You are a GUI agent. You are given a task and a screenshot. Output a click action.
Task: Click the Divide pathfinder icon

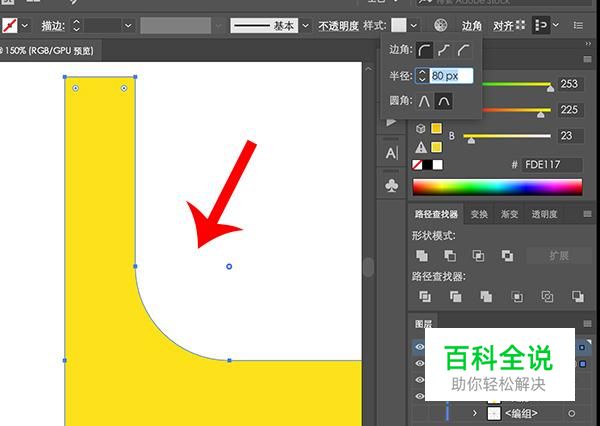pos(425,296)
